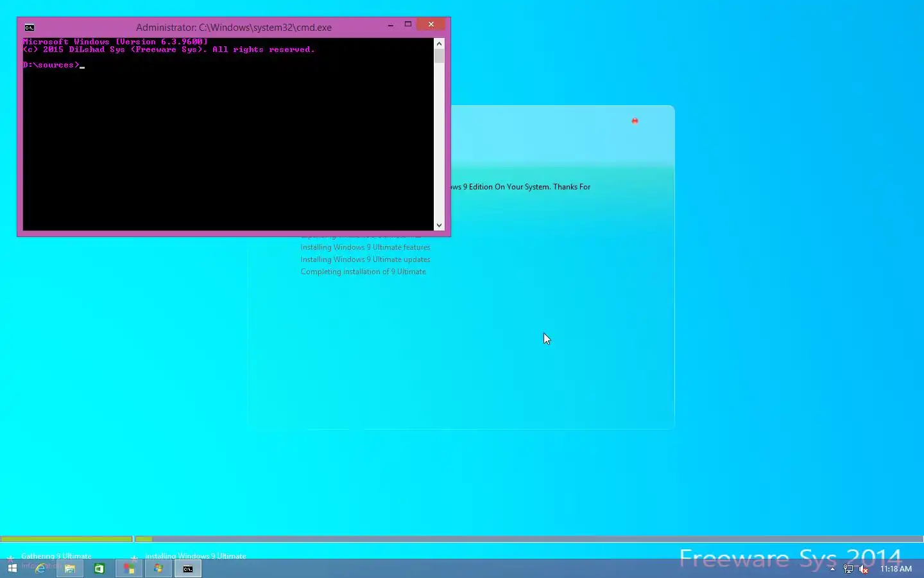Open the muted volume tray icon

point(864,569)
